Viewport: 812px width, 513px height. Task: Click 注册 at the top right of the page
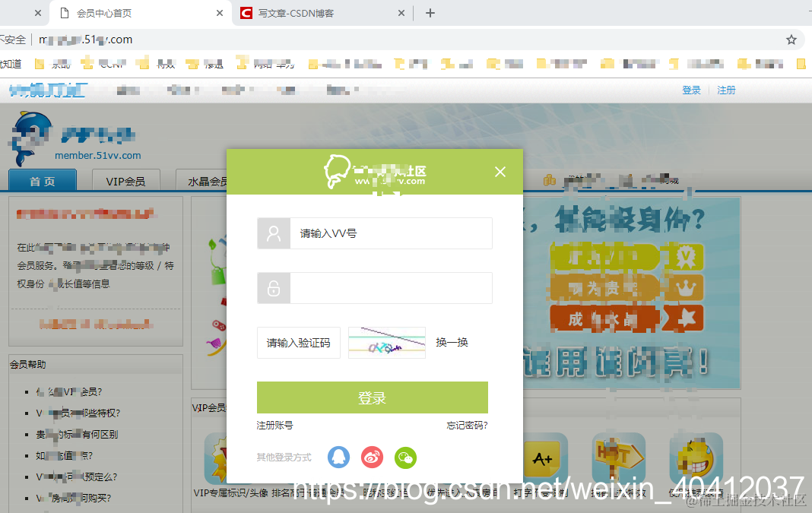coord(726,90)
